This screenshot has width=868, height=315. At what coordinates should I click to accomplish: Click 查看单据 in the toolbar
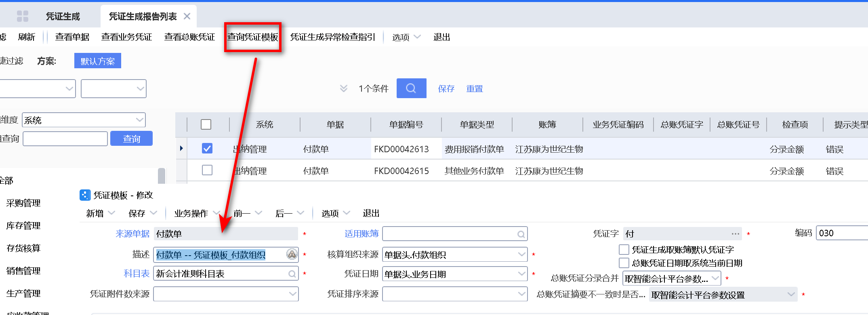coord(72,37)
